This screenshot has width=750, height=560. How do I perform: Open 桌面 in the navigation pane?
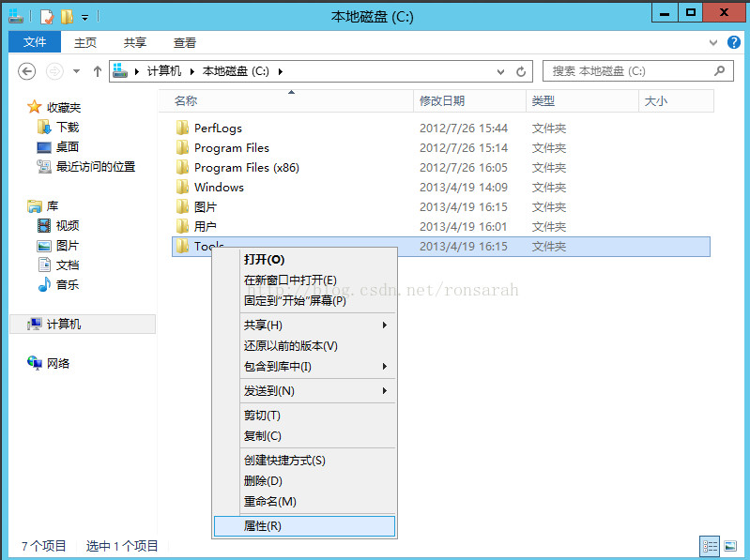coord(68,146)
